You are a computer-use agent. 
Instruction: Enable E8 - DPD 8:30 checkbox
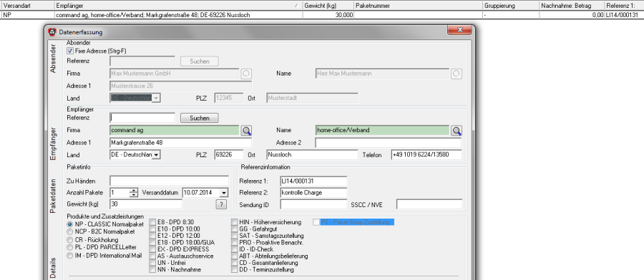click(x=152, y=222)
